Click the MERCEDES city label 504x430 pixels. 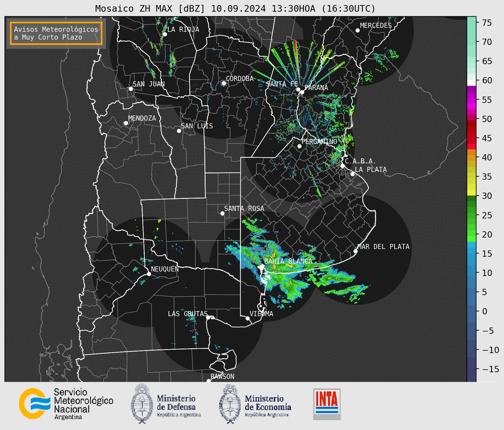click(376, 25)
